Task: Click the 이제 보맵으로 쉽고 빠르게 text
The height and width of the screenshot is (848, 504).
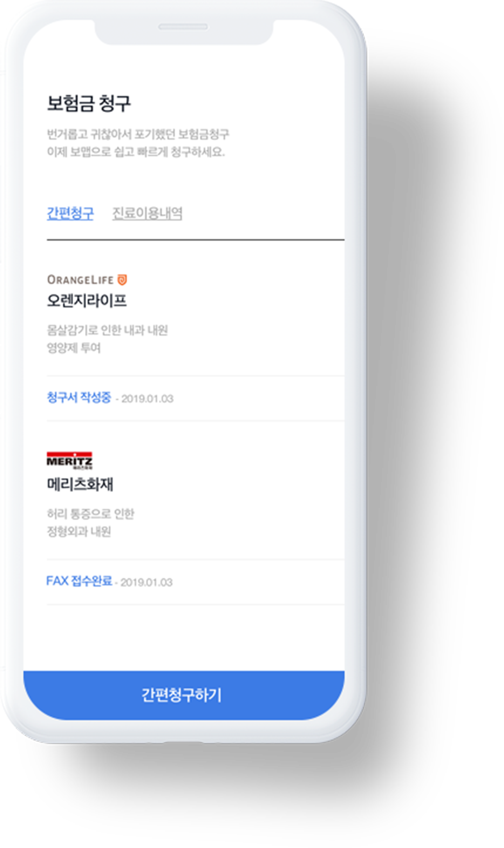Action: [136, 152]
